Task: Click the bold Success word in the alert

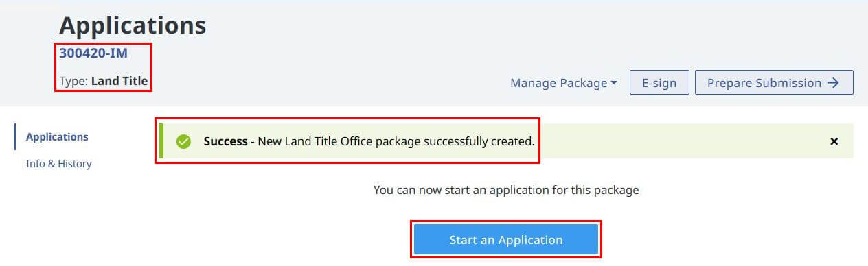Action: pyautogui.click(x=225, y=141)
